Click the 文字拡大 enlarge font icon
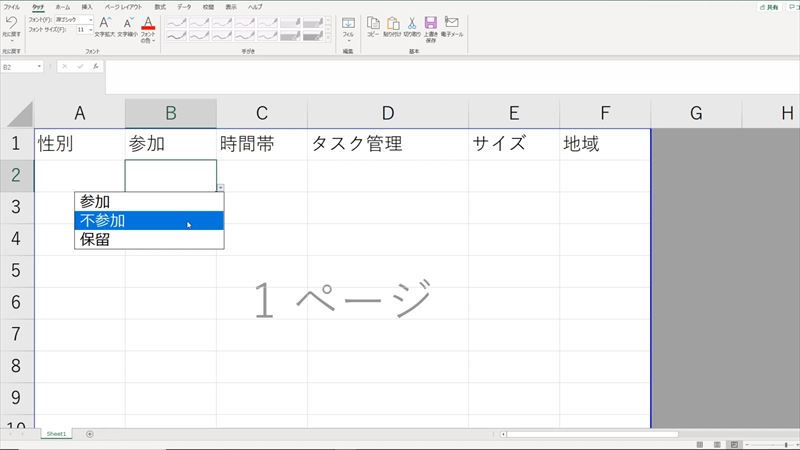Screen dimensions: 800x450 tap(105, 22)
